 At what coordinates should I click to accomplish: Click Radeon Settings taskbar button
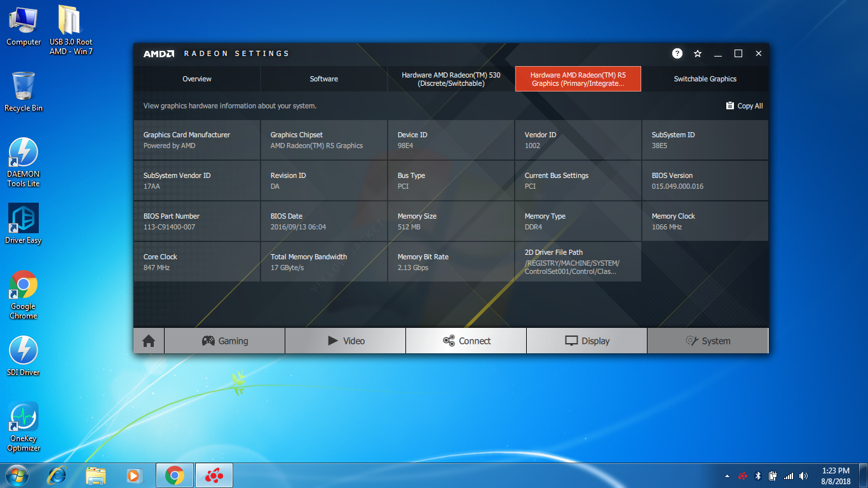point(214,475)
